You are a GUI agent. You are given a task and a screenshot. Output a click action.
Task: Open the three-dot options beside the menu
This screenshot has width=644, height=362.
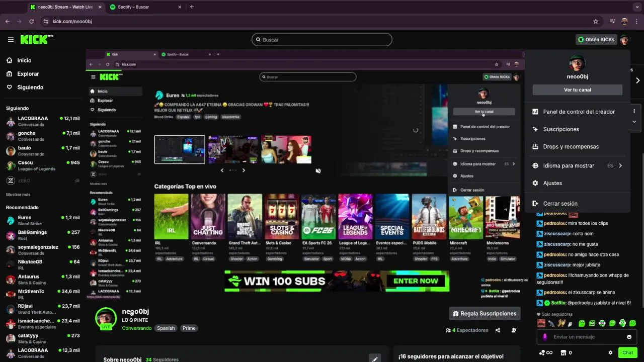(634, 111)
